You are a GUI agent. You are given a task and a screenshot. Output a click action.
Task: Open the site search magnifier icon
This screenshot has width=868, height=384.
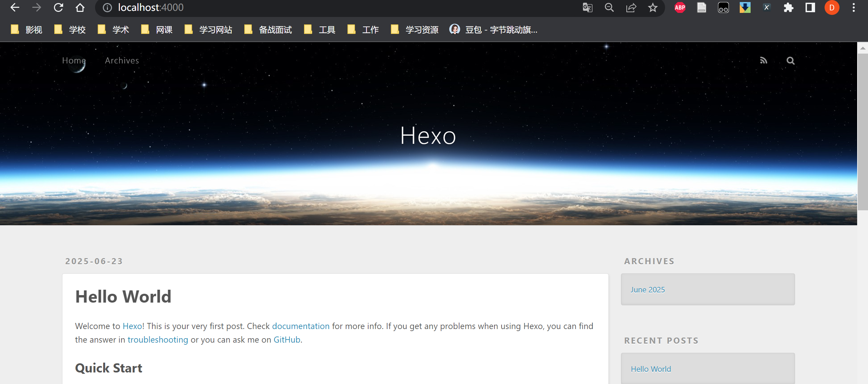(791, 61)
